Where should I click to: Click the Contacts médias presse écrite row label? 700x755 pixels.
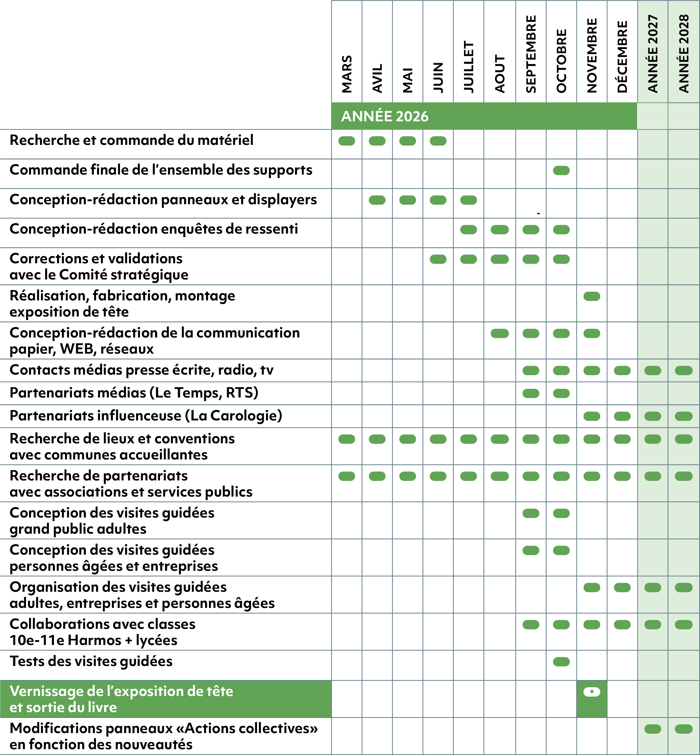(x=141, y=370)
